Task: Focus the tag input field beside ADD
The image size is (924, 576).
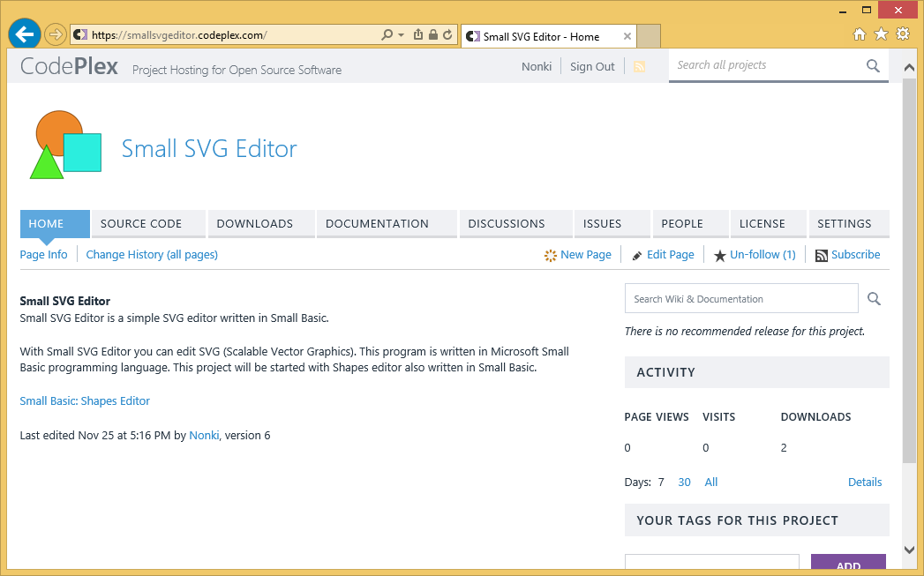Action: tap(712, 562)
